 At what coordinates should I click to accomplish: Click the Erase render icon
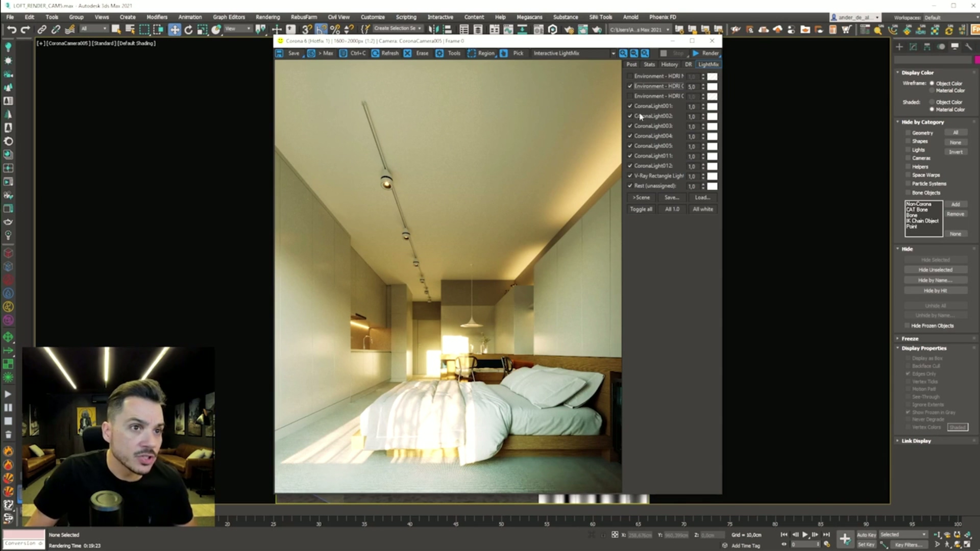[x=407, y=53]
